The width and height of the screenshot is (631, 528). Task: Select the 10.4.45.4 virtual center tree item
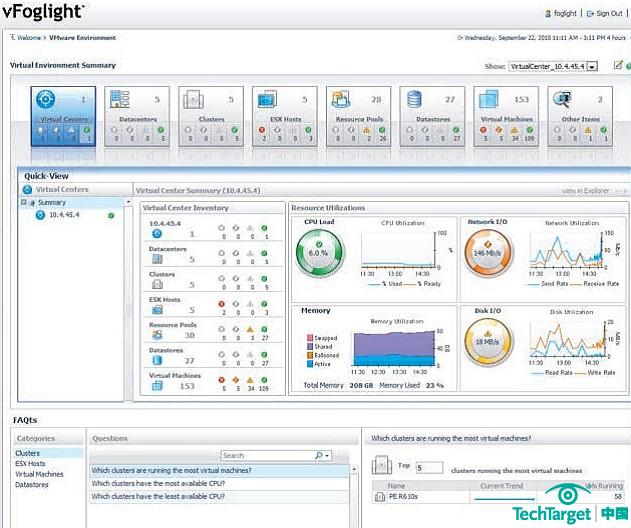point(63,214)
